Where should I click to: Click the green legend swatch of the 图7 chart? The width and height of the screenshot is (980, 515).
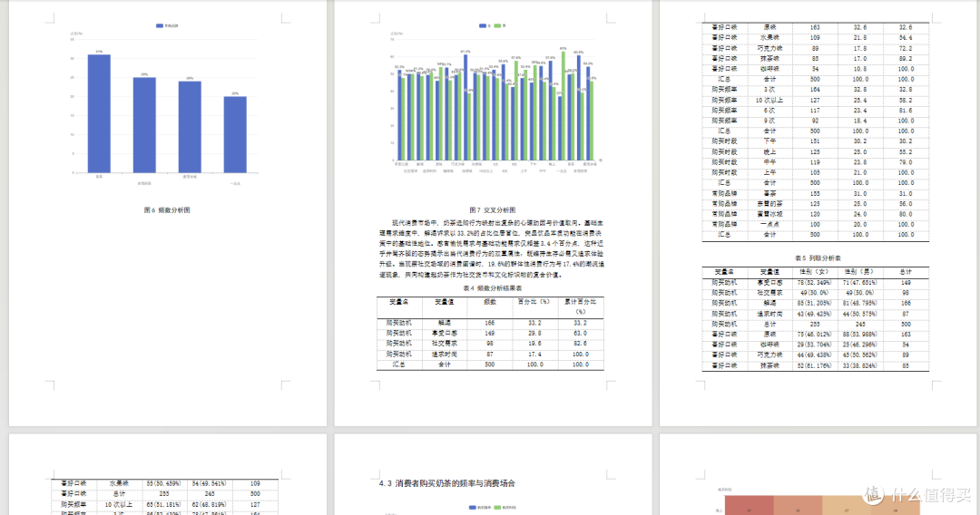point(497,25)
